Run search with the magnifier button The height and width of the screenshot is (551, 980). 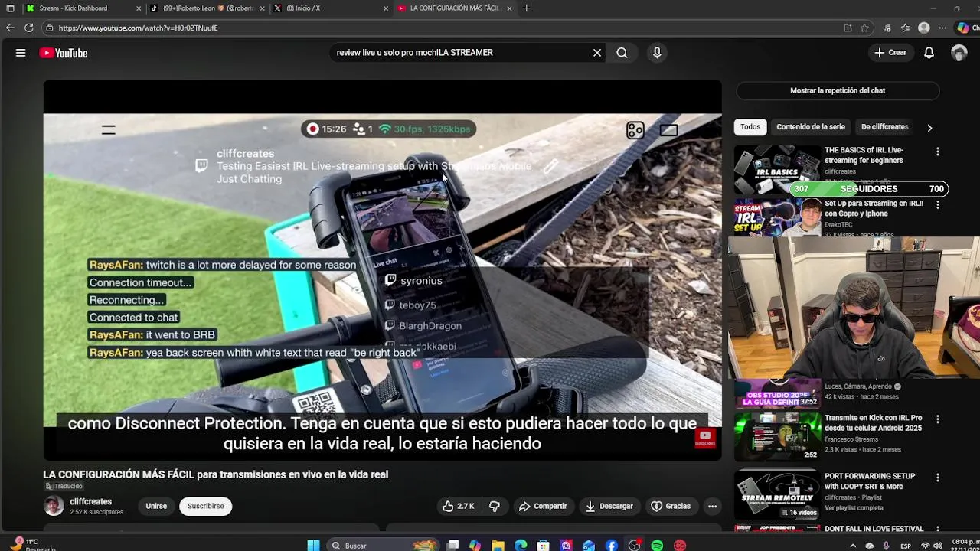point(622,53)
